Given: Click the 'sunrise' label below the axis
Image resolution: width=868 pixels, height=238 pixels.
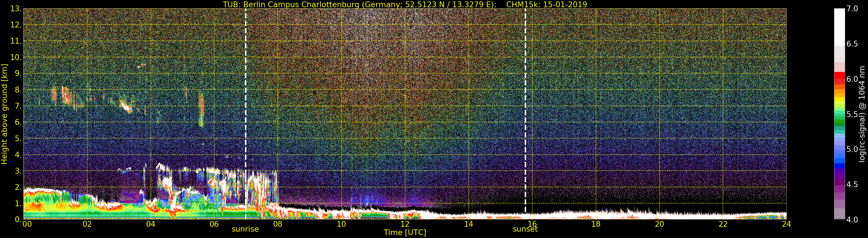Looking at the screenshot, I should click(x=245, y=229).
